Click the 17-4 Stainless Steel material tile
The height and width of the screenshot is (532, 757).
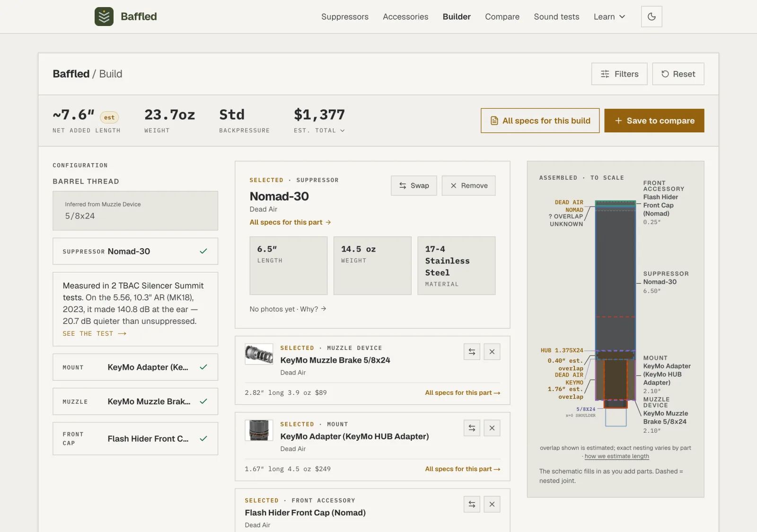(x=457, y=266)
